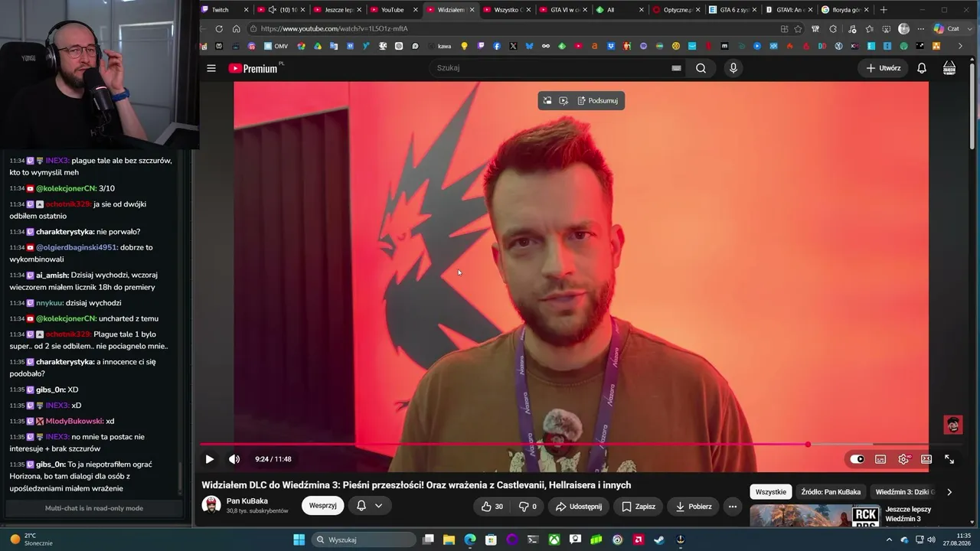Open Steam from the taskbar
This screenshot has height=551, width=980.
(x=658, y=540)
